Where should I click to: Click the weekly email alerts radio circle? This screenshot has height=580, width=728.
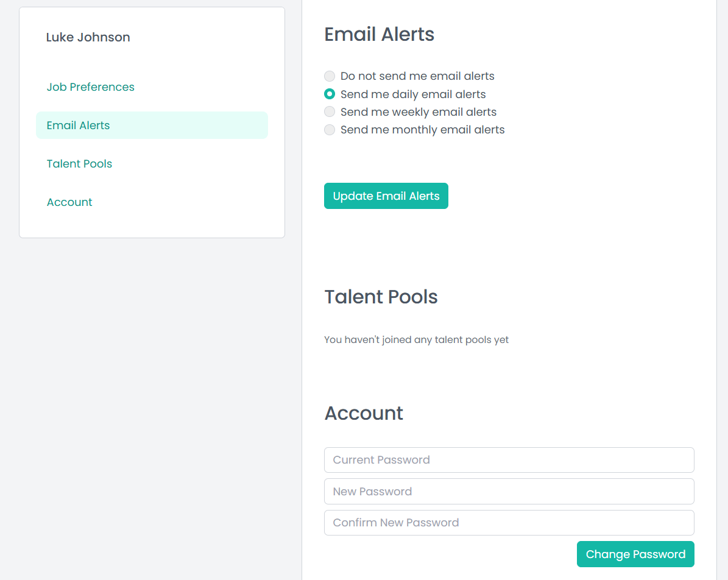[x=330, y=111]
